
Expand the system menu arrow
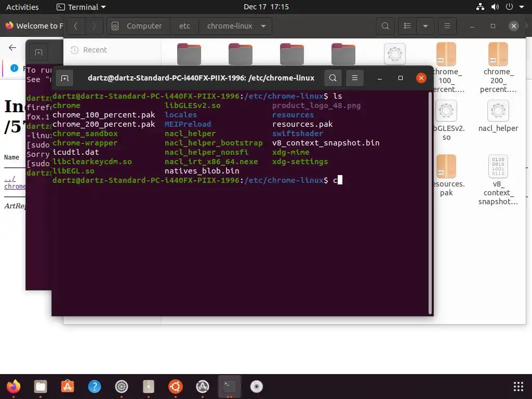[x=522, y=7]
